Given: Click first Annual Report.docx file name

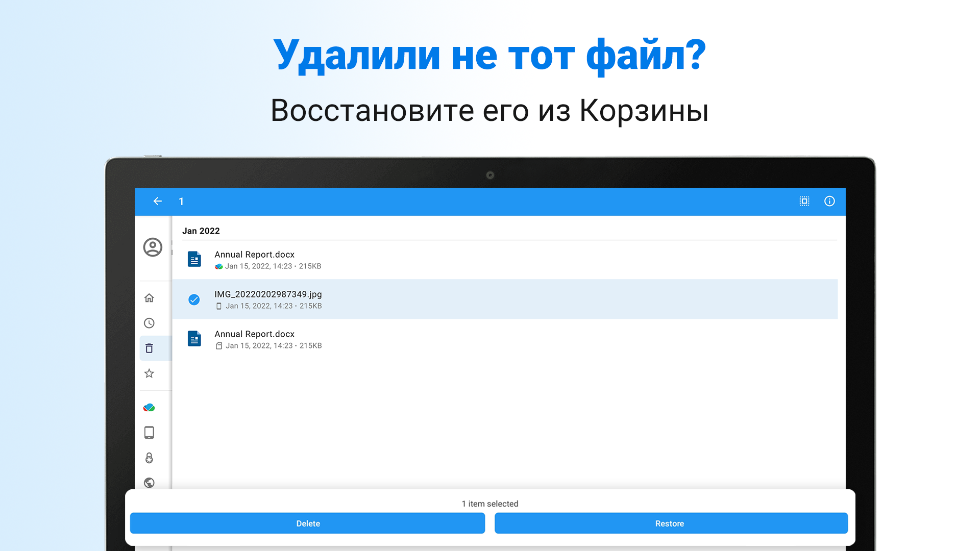Looking at the screenshot, I should click(254, 255).
